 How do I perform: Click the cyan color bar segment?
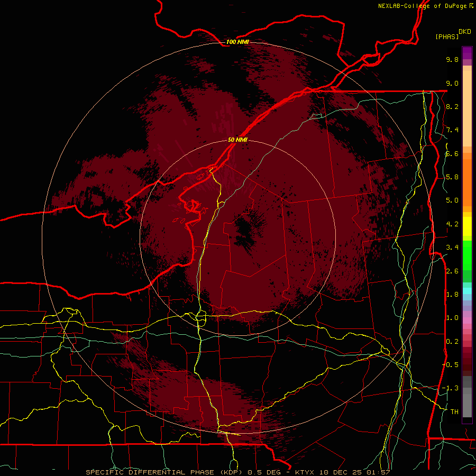pos(467,291)
